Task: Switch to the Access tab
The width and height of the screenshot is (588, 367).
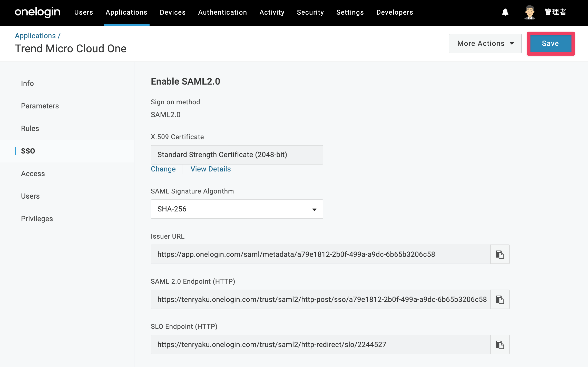Action: point(33,174)
